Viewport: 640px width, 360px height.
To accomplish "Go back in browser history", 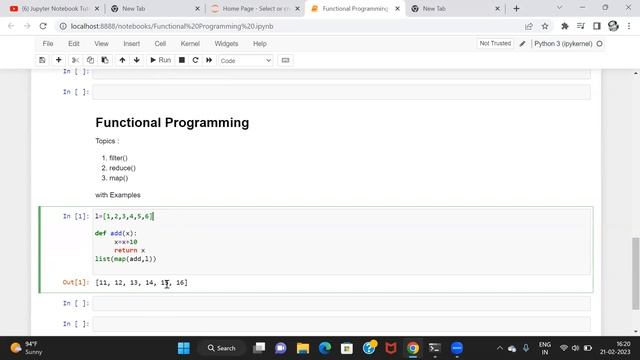I will tap(11, 26).
